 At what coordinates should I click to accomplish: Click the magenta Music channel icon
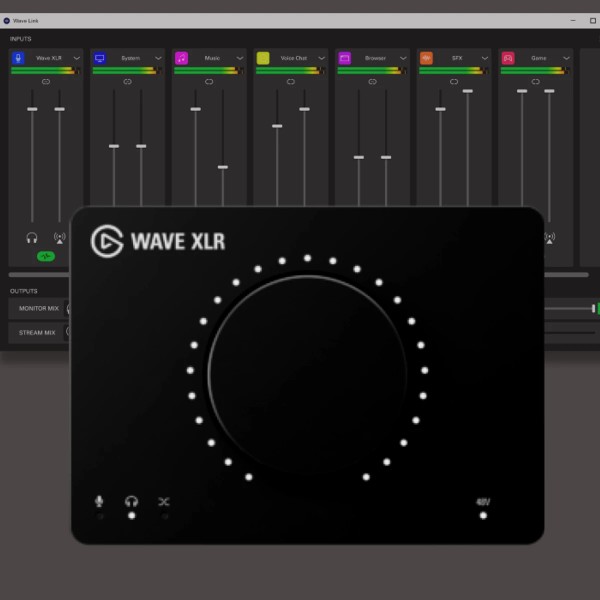pyautogui.click(x=181, y=59)
